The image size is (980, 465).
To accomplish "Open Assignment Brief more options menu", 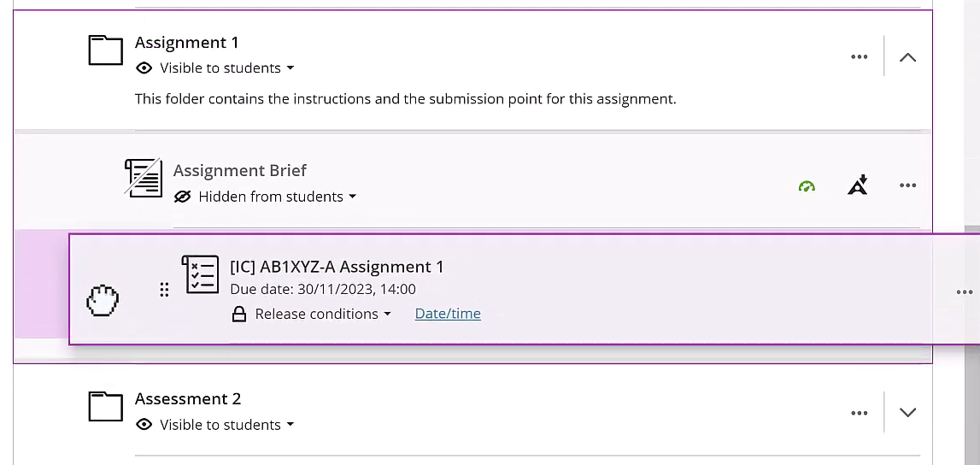I will 907,185.
